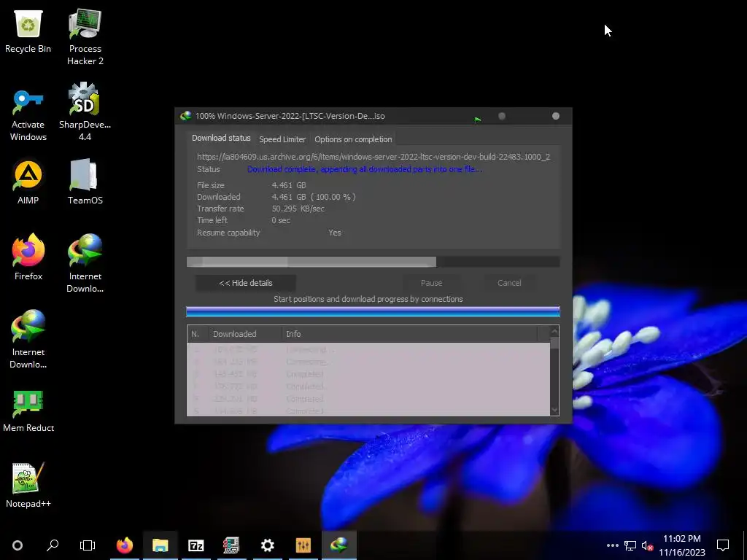Viewport: 747px width, 560px height.
Task: Click connections list scrollbar up arrow
Action: pyautogui.click(x=554, y=331)
